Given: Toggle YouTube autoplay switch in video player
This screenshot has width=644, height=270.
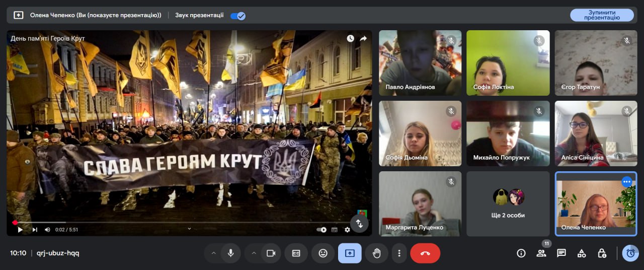Looking at the screenshot, I should (321, 230).
